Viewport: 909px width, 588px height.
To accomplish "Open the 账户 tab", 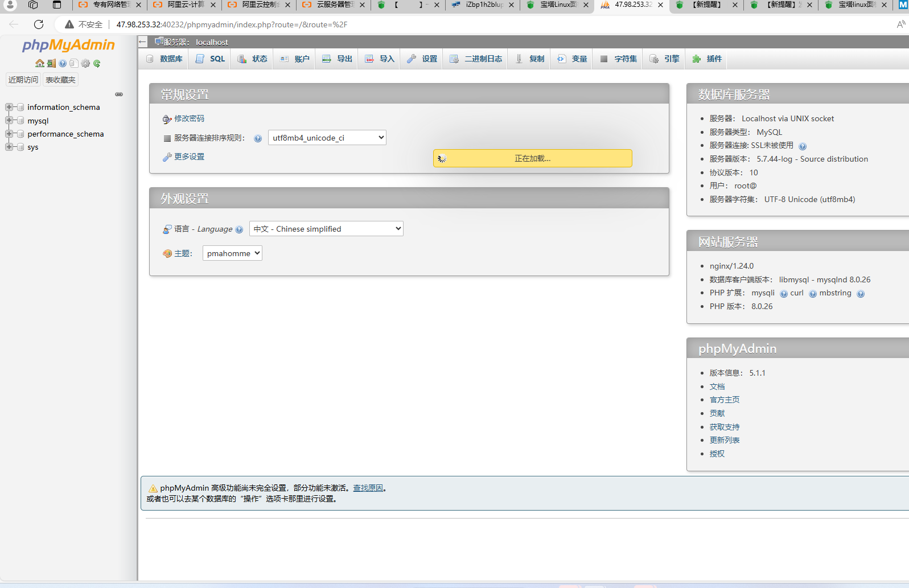I will [294, 59].
